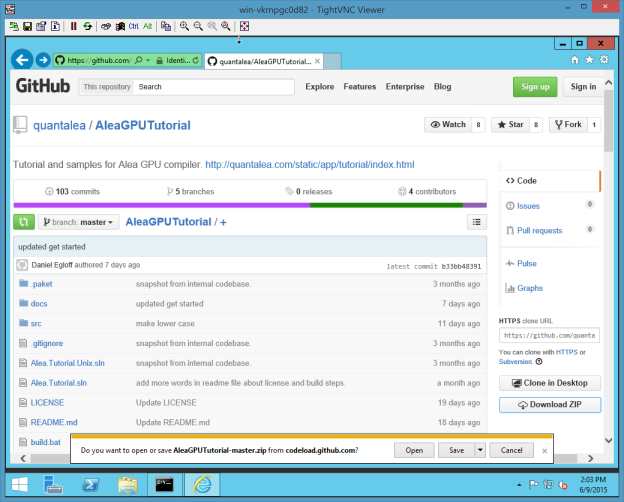This screenshot has width=624, height=502.
Task: Show connection info icon in toolbar
Action: (x=55, y=26)
